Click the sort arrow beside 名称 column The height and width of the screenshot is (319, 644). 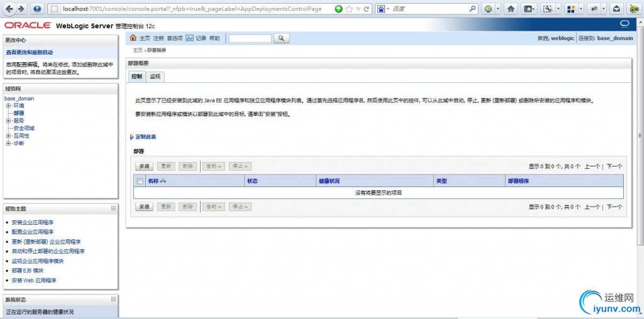tap(163, 181)
